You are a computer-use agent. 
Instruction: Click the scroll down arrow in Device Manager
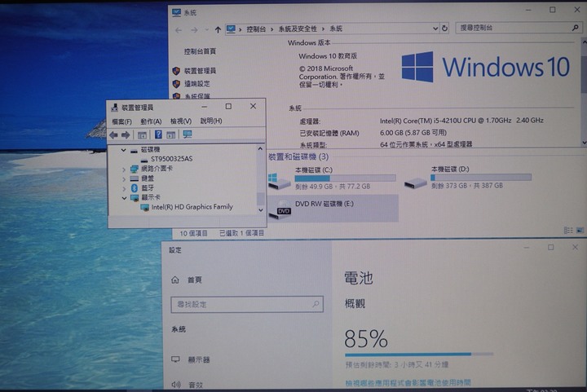click(261, 210)
